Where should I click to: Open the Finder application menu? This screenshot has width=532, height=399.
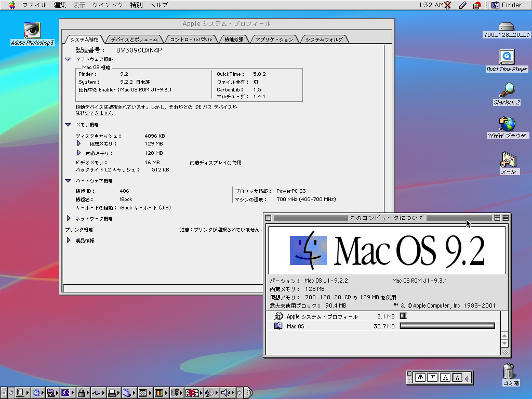pyautogui.click(x=507, y=5)
